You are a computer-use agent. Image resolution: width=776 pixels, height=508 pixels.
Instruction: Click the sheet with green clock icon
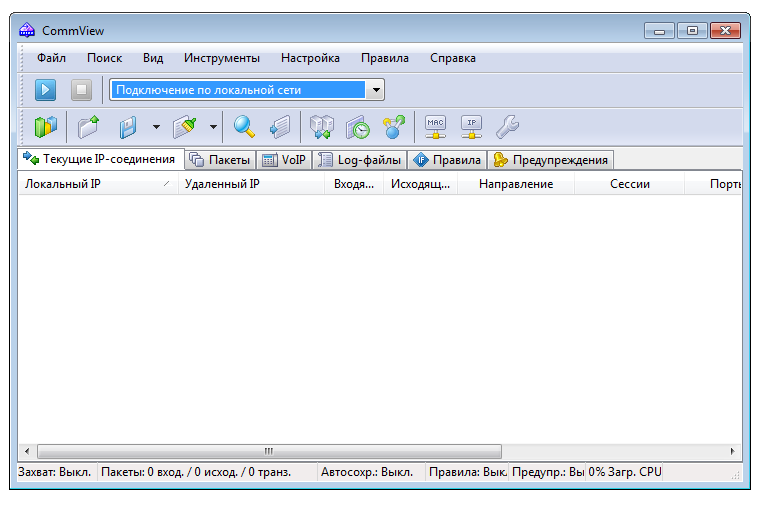(358, 127)
